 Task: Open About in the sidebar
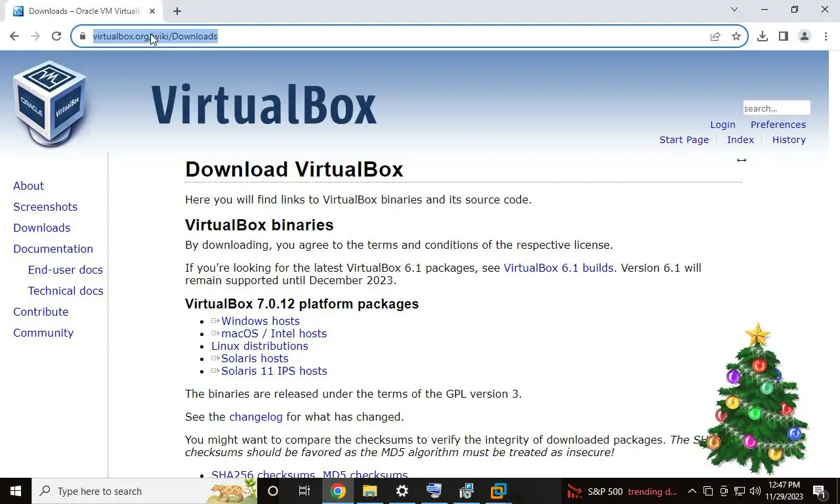(28, 186)
